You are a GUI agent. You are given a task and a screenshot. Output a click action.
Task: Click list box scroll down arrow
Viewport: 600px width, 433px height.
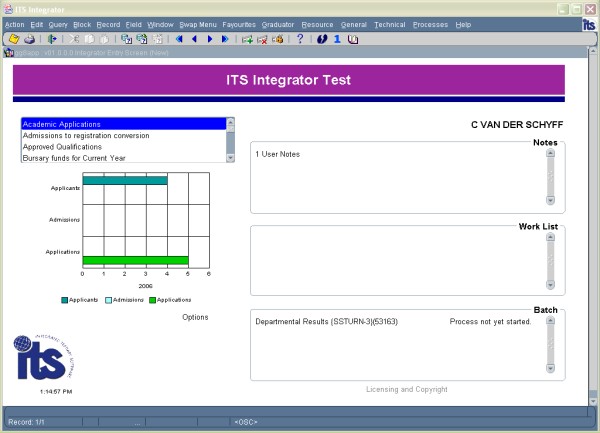click(230, 158)
